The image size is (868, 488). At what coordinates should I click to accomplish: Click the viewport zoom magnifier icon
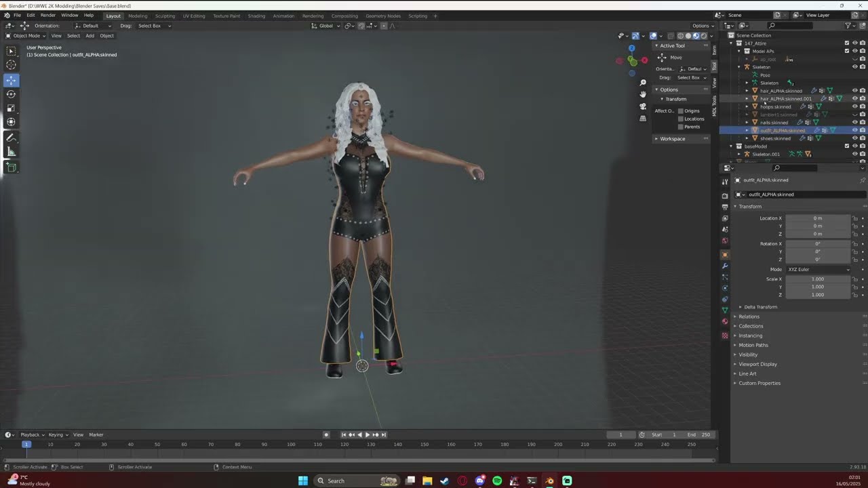(643, 83)
